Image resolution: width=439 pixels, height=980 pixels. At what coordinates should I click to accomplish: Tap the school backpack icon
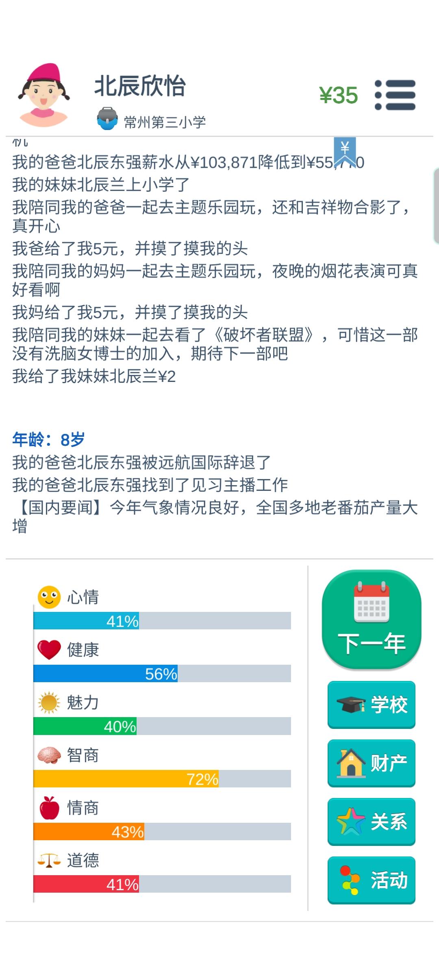click(107, 119)
